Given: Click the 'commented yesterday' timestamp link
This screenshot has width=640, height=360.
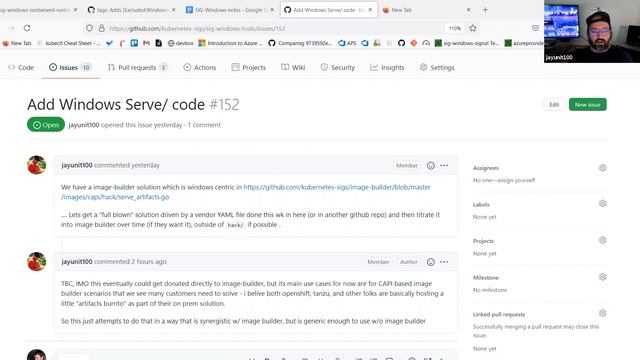Looking at the screenshot, I should tap(127, 165).
